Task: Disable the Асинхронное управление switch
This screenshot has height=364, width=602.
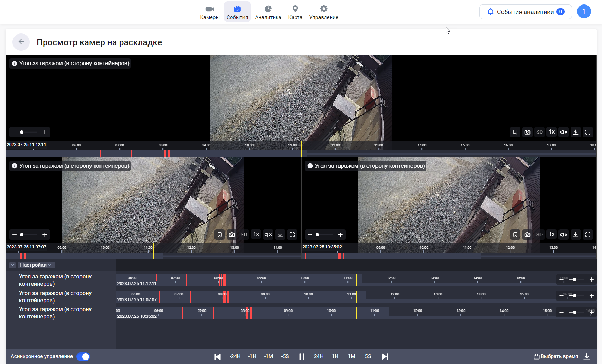Action: pyautogui.click(x=83, y=356)
